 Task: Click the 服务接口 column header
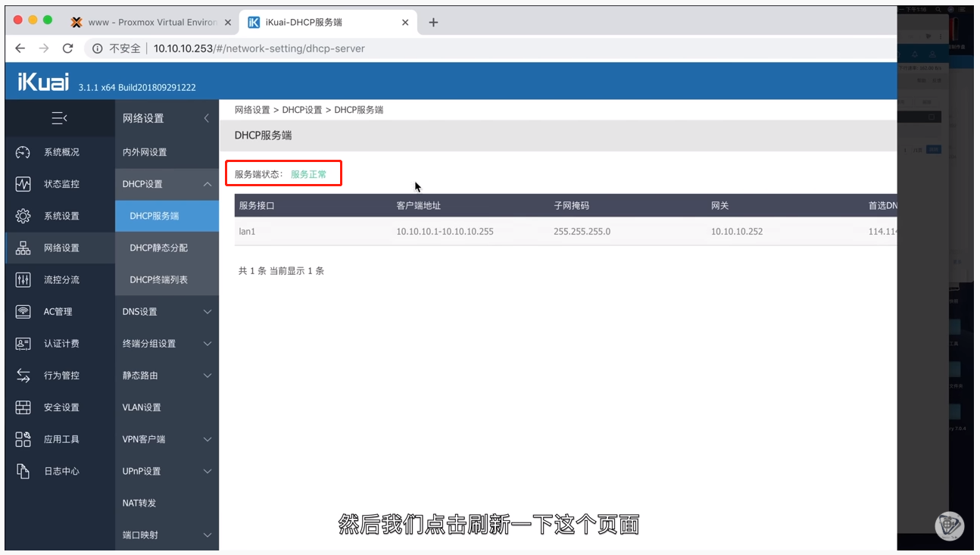click(257, 206)
